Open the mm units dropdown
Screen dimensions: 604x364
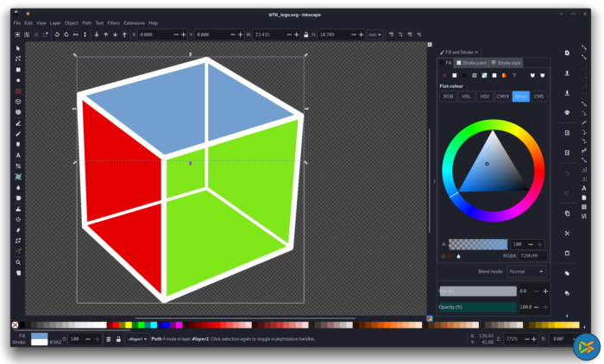click(375, 35)
